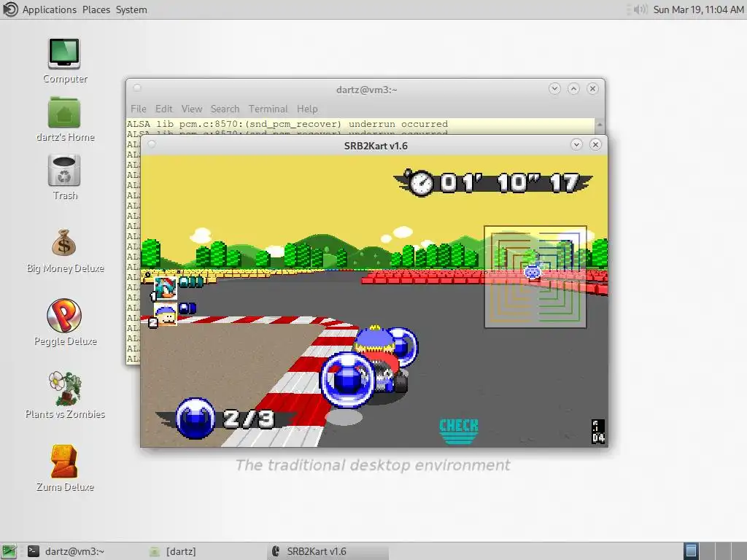Click the first place racer portrait
This screenshot has height=560, width=747.
coord(166,288)
